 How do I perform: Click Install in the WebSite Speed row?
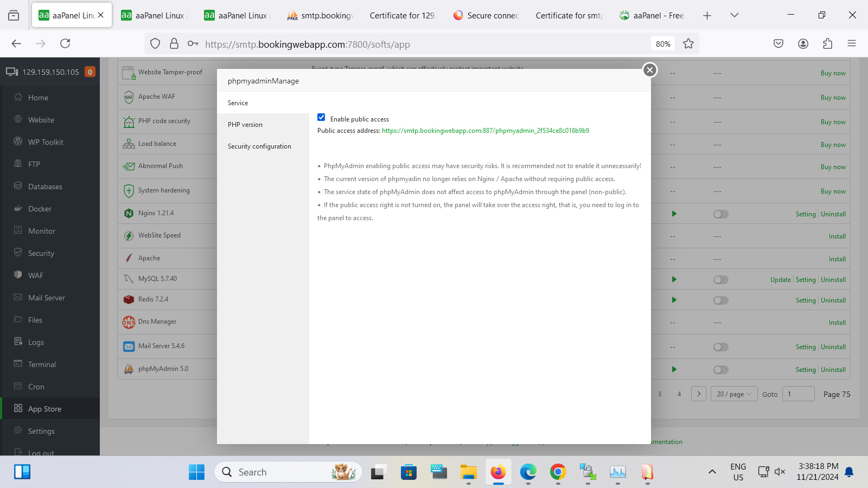[837, 236]
